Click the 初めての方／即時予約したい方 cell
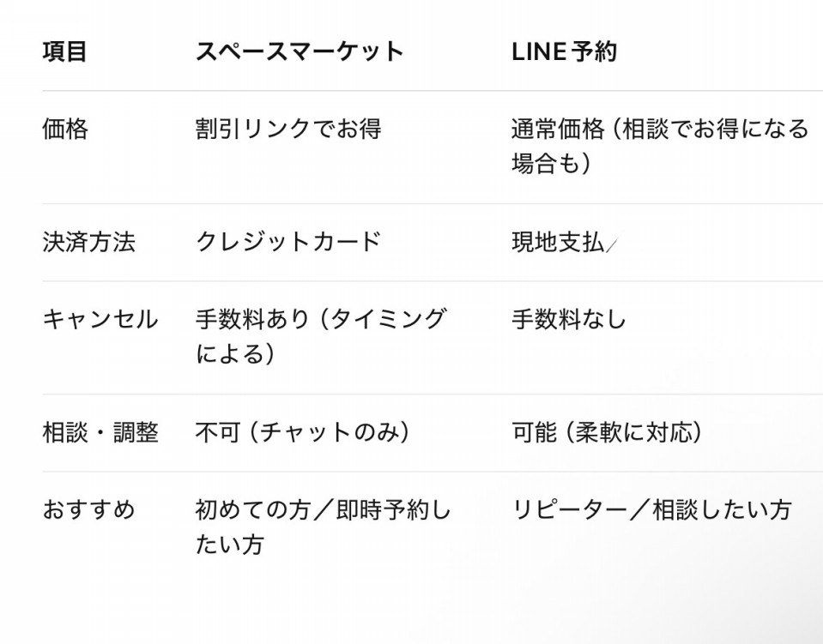Image resolution: width=823 pixels, height=644 pixels. tap(323, 527)
